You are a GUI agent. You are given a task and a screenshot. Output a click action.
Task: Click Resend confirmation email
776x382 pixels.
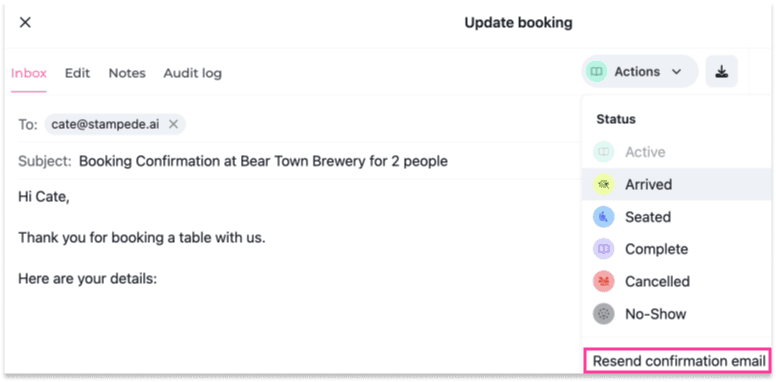[679, 361]
